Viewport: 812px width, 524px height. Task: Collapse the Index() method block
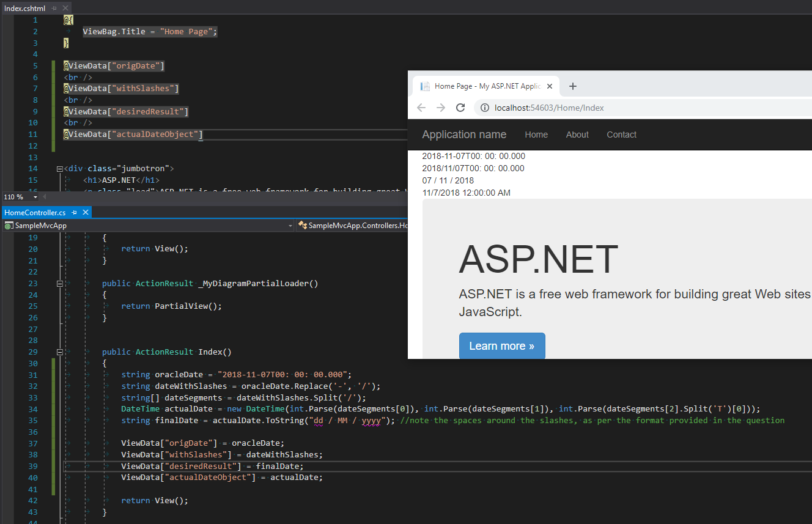59,352
